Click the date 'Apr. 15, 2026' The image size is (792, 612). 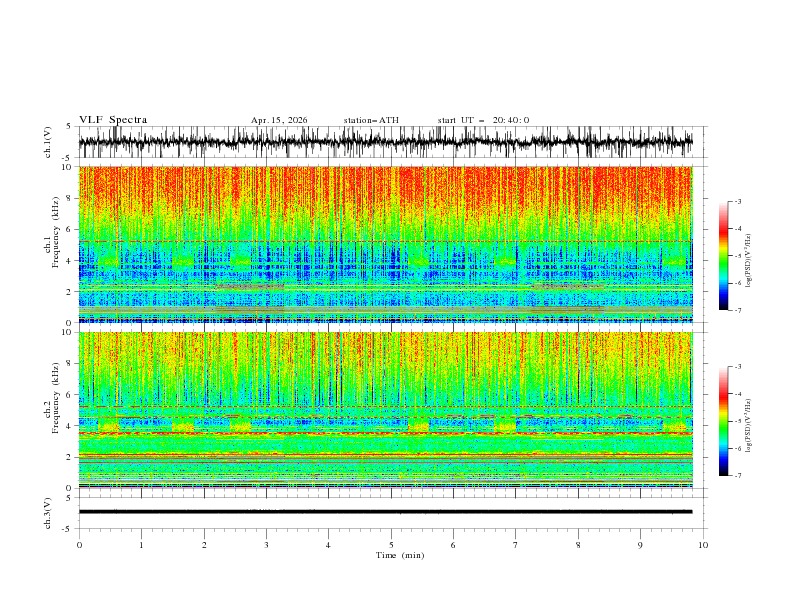pyautogui.click(x=279, y=120)
